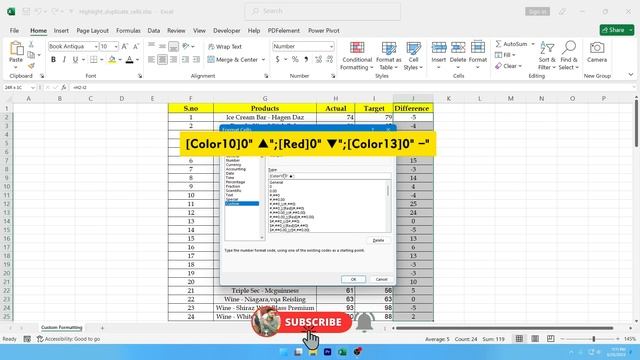640x360 pixels.
Task: Open the font size dropdown
Action: coord(116,47)
